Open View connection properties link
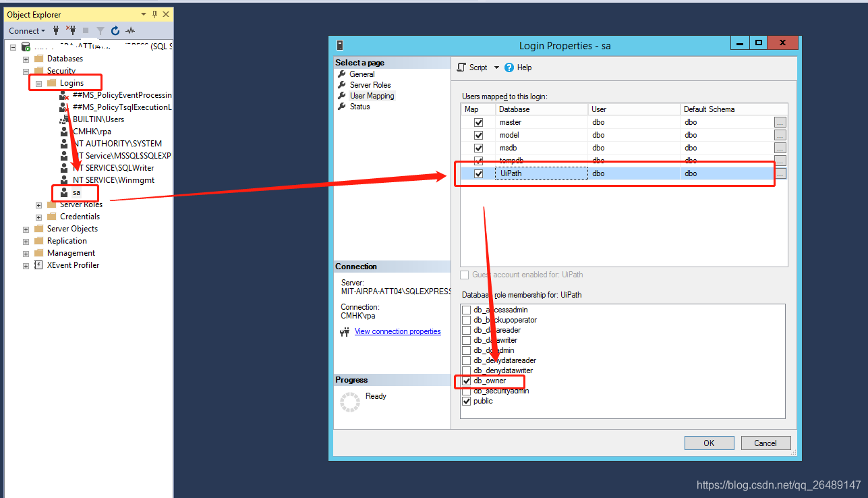 coord(397,331)
